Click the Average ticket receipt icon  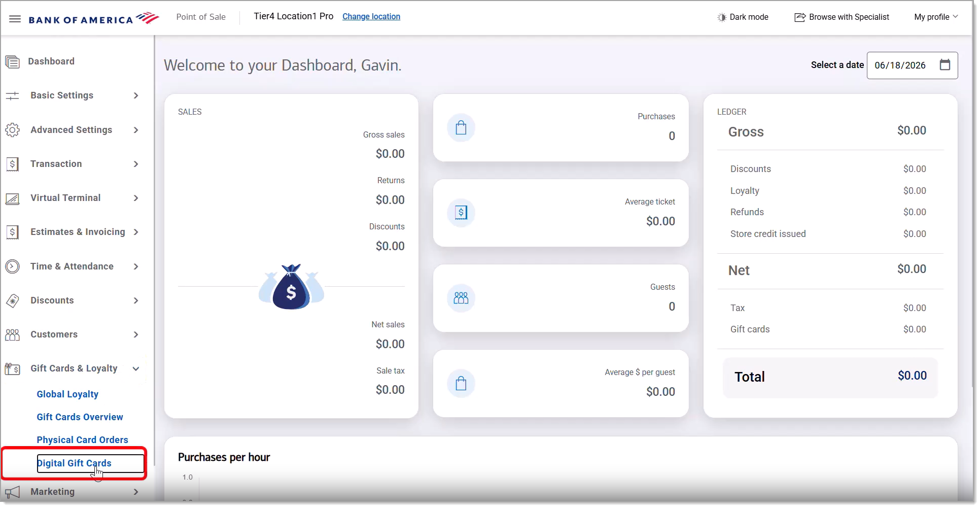(461, 213)
